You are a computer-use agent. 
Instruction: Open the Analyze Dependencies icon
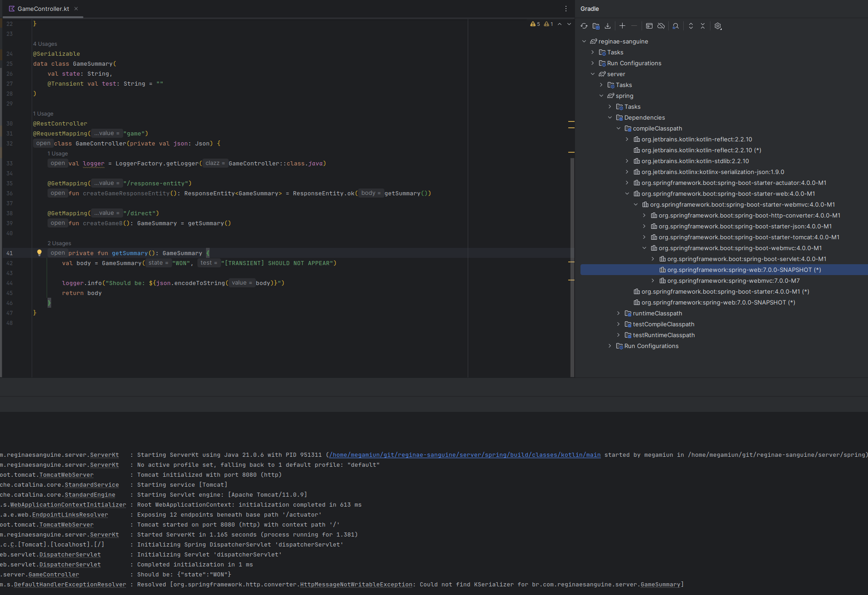[676, 26]
